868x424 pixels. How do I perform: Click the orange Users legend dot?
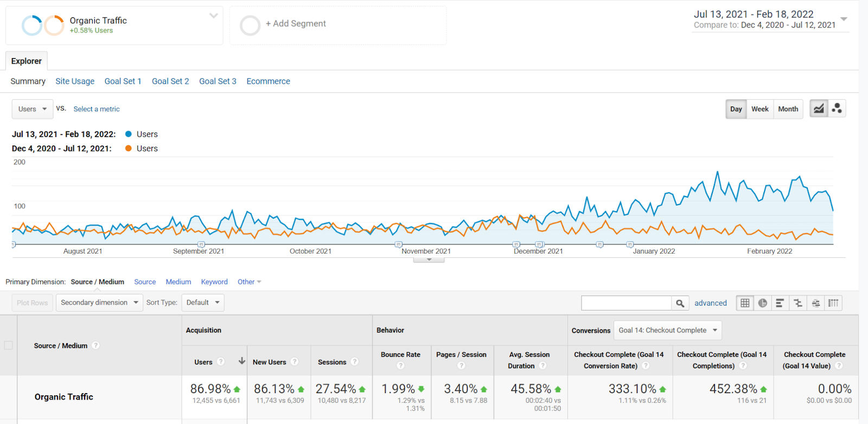point(129,148)
